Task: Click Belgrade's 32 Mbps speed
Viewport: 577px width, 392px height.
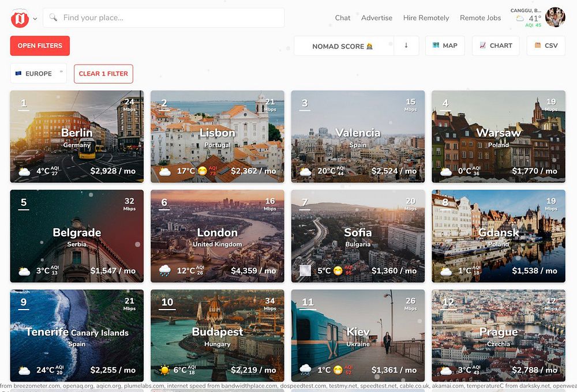Action: coord(129,204)
